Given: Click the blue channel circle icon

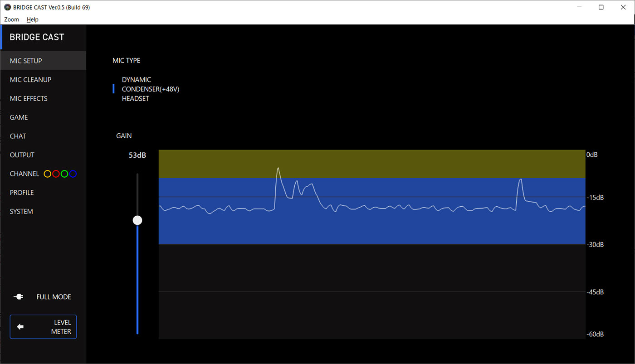Looking at the screenshot, I should 73,174.
